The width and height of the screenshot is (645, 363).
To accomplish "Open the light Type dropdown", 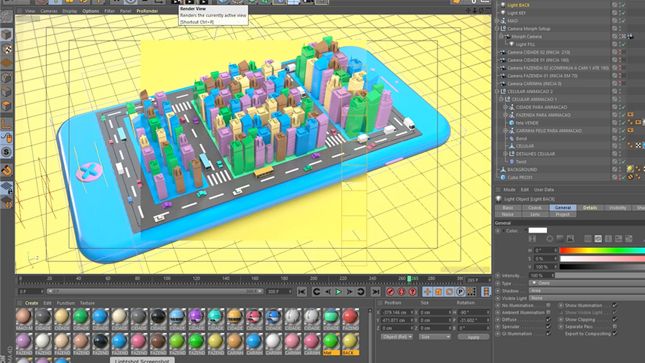I will coord(587,283).
